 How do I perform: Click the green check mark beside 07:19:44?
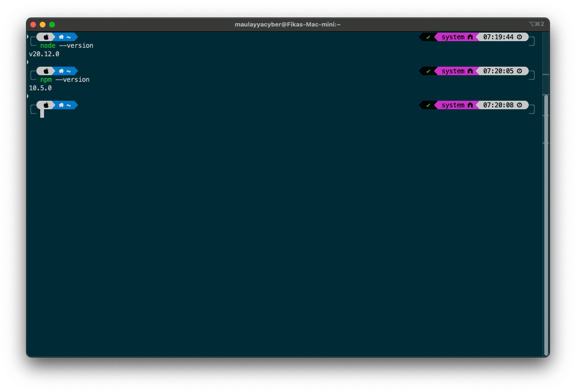point(428,37)
